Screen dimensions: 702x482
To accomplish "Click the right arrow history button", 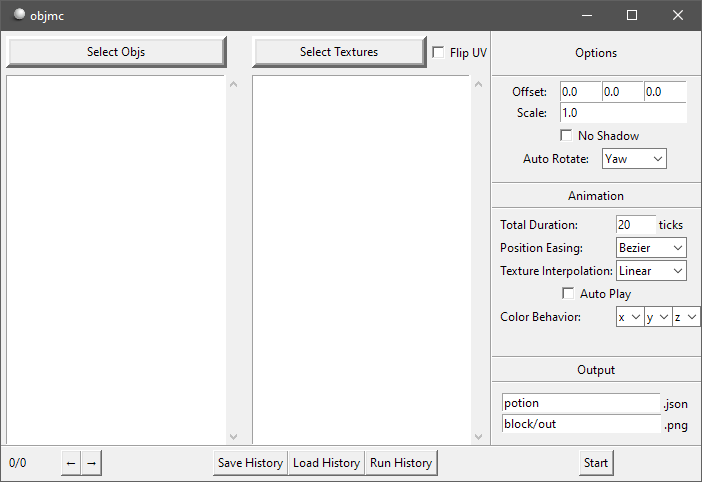I will (x=91, y=463).
